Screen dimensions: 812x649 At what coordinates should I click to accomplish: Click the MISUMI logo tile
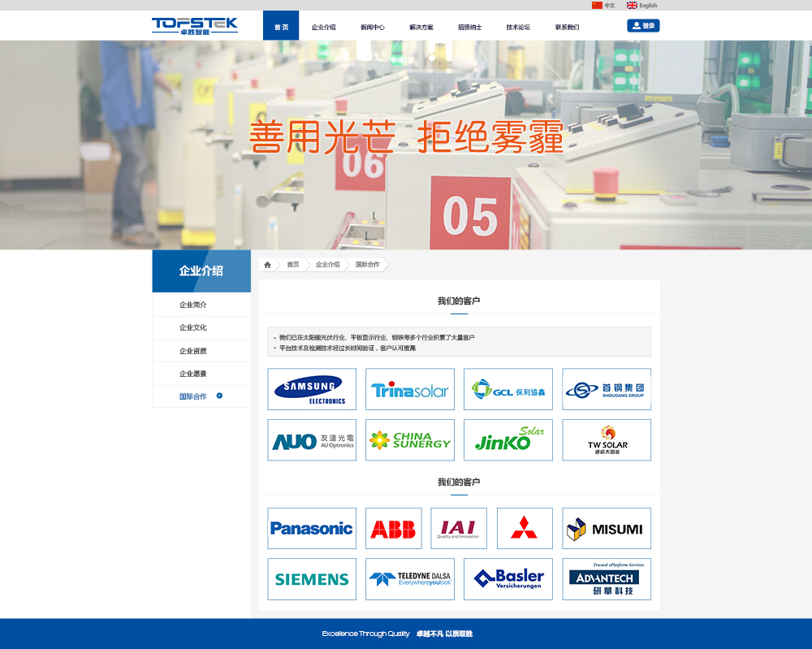tap(607, 528)
